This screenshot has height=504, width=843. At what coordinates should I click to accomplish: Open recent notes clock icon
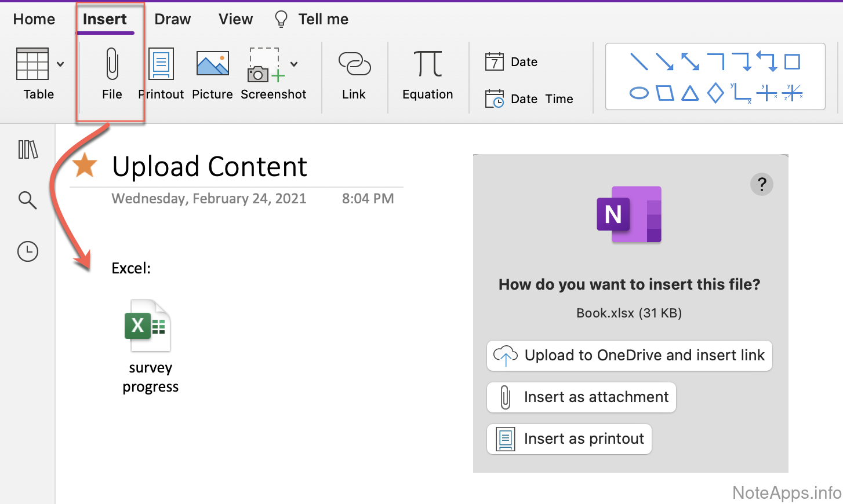28,251
